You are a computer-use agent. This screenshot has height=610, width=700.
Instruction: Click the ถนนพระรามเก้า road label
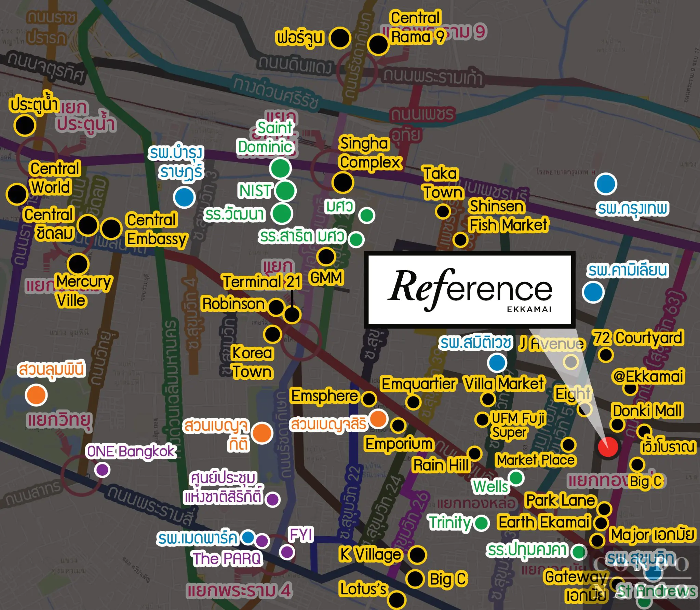[x=432, y=77]
